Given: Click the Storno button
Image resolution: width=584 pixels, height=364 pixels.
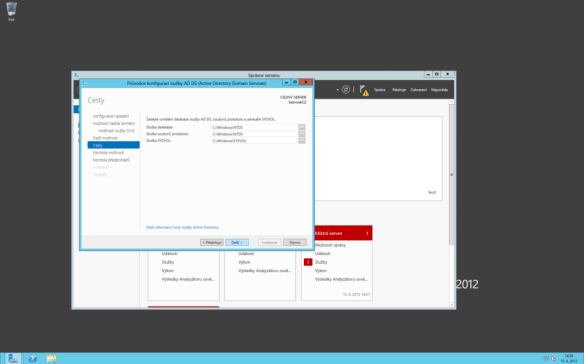Looking at the screenshot, I should (295, 243).
